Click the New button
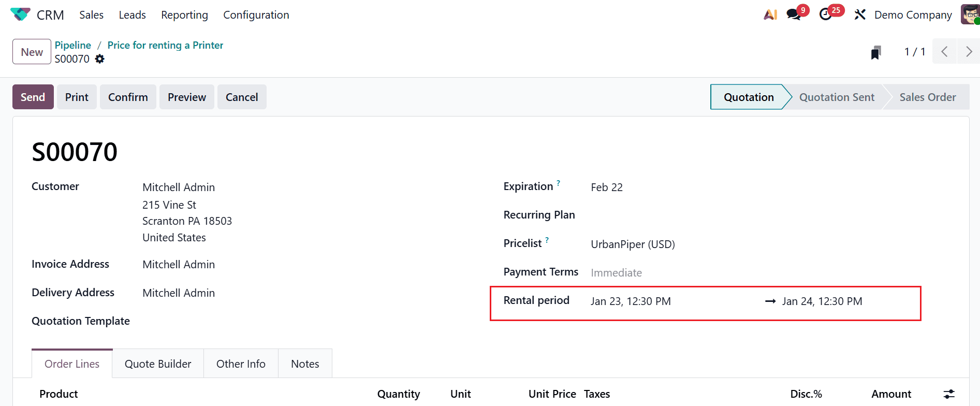 coord(32,52)
